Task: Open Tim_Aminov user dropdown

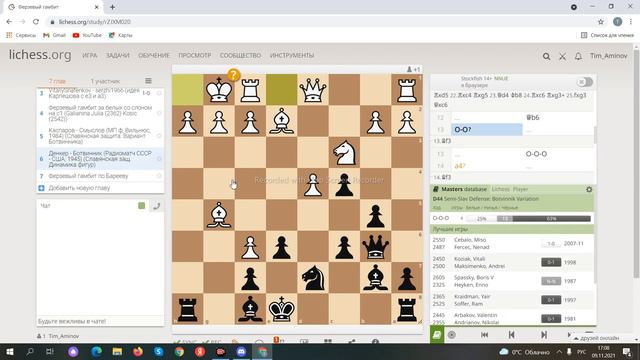Action: pos(608,56)
